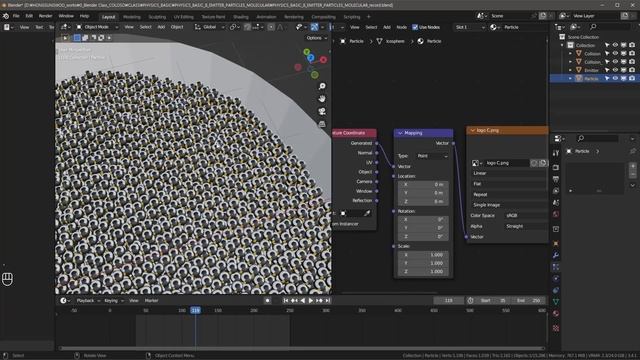Open the Modifiers wrench properties tab
The width and height of the screenshot is (640, 360).
[x=556, y=256]
